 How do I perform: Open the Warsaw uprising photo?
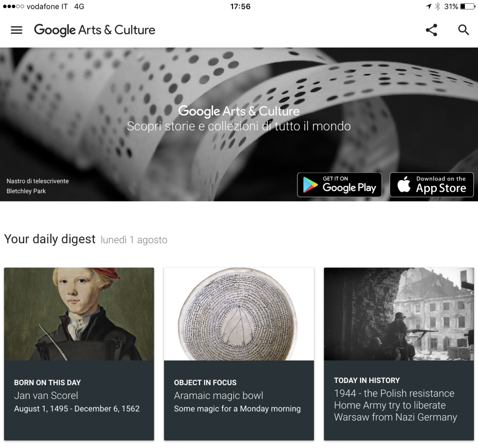coord(399,314)
